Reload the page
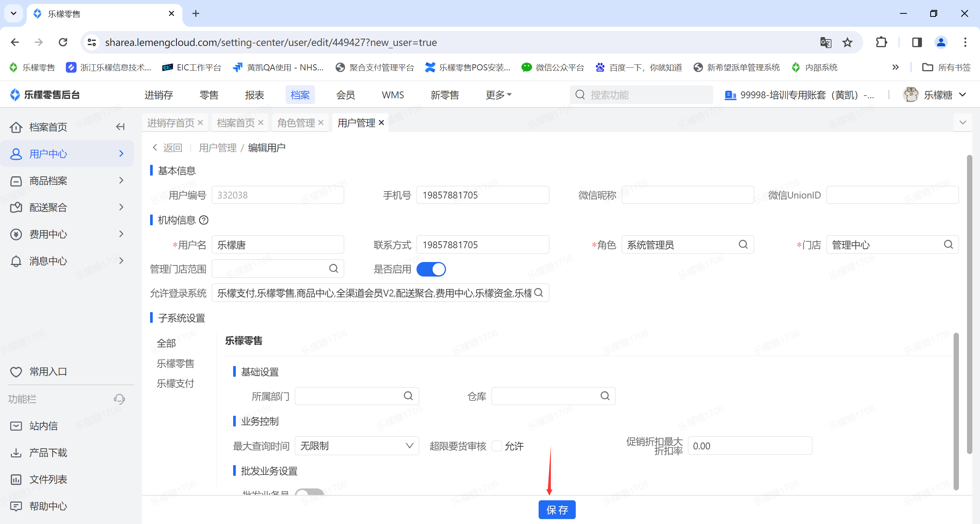The image size is (980, 524). 63,42
